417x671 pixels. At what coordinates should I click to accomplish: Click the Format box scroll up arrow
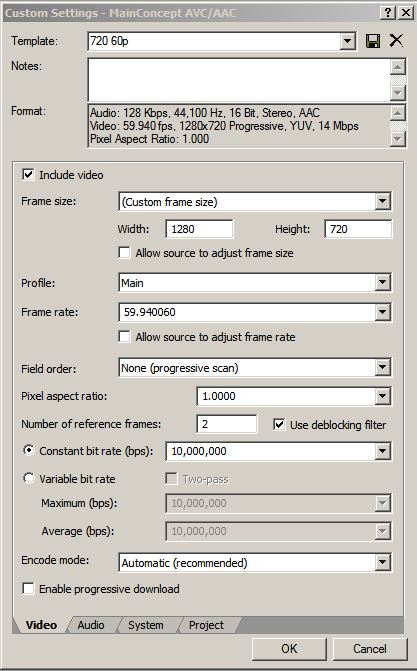(398, 113)
